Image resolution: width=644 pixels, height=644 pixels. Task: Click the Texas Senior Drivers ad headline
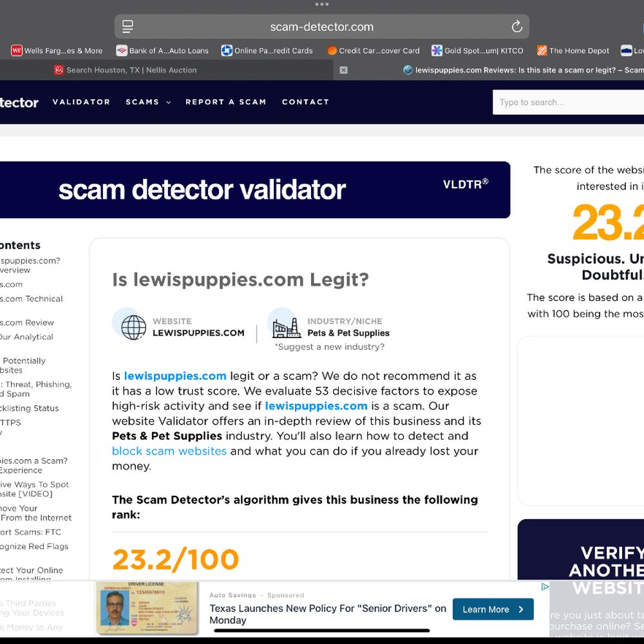[x=327, y=614]
